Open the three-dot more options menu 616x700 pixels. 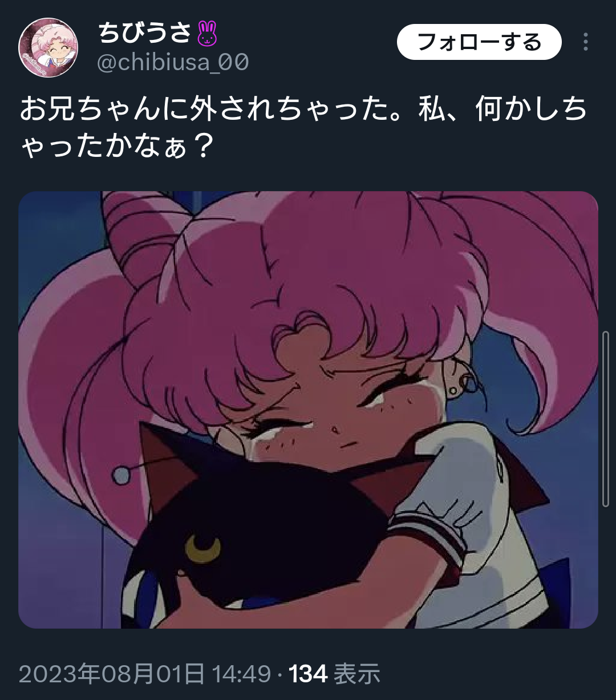[x=586, y=42]
